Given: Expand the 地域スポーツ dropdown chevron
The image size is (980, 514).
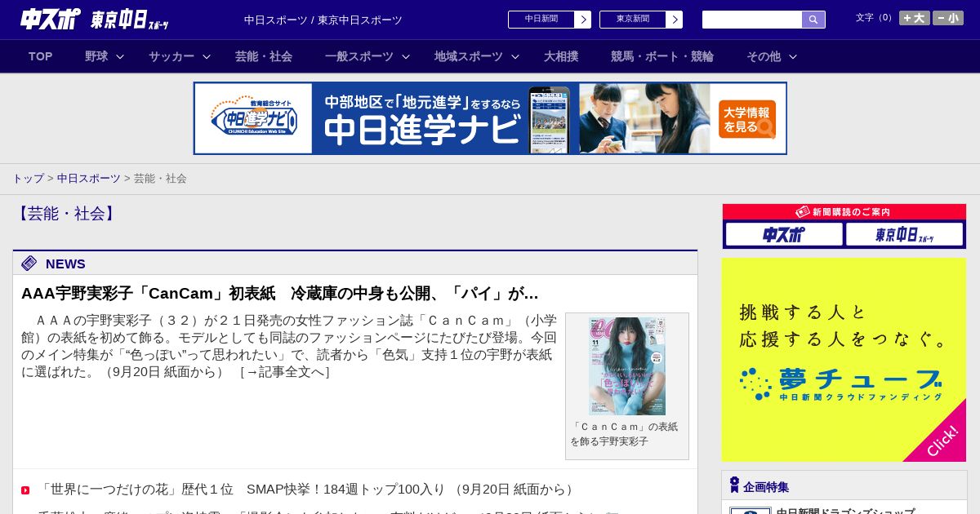Looking at the screenshot, I should (x=515, y=56).
